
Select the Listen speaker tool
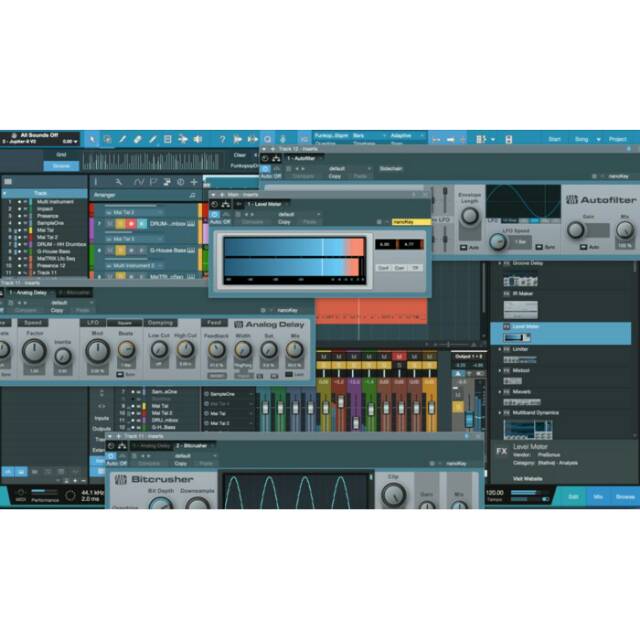point(198,139)
